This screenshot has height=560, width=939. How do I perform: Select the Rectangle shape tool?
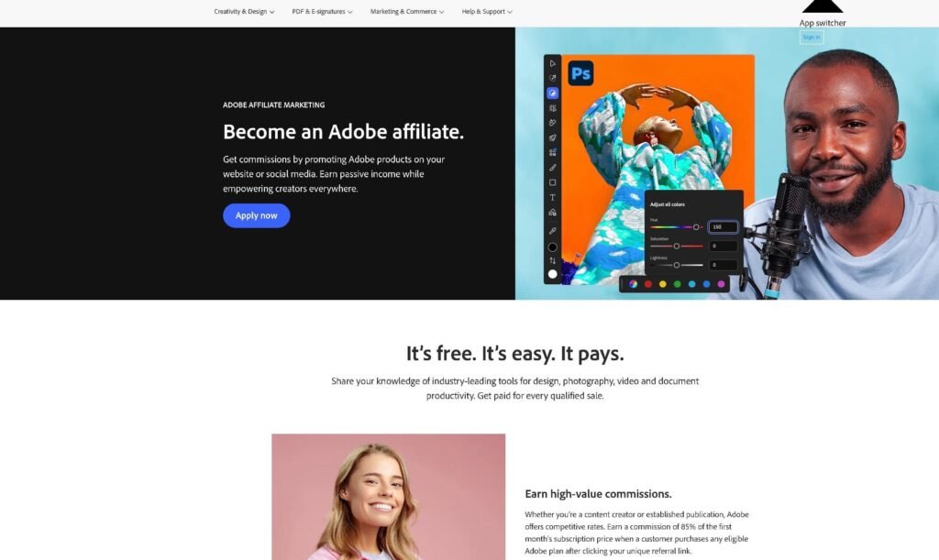click(x=552, y=182)
